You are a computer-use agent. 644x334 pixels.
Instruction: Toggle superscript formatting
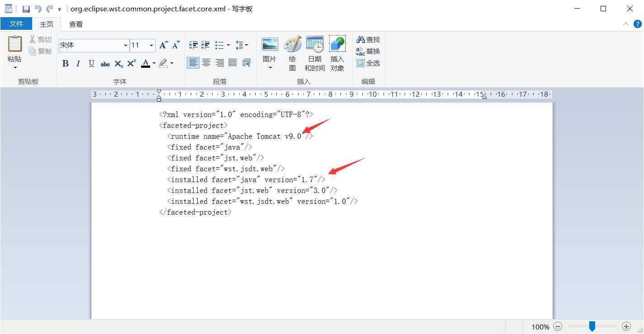point(132,63)
